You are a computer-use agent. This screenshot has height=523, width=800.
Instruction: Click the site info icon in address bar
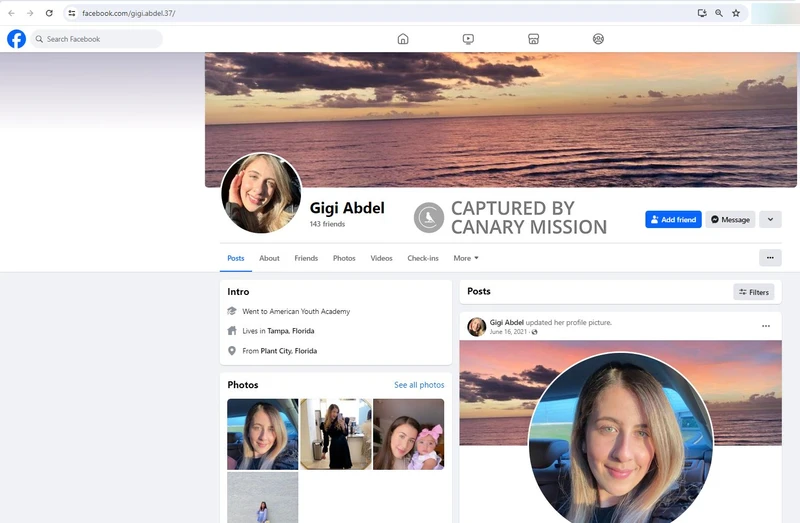pyautogui.click(x=72, y=13)
